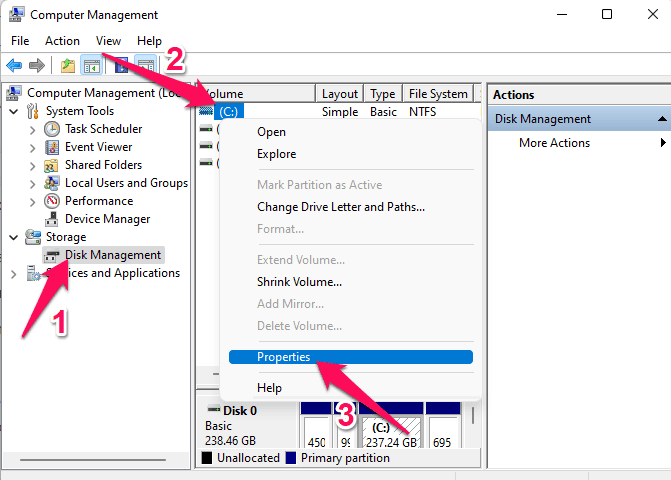Choose Properties from the context menu
This screenshot has width=671, height=480.
pos(283,357)
